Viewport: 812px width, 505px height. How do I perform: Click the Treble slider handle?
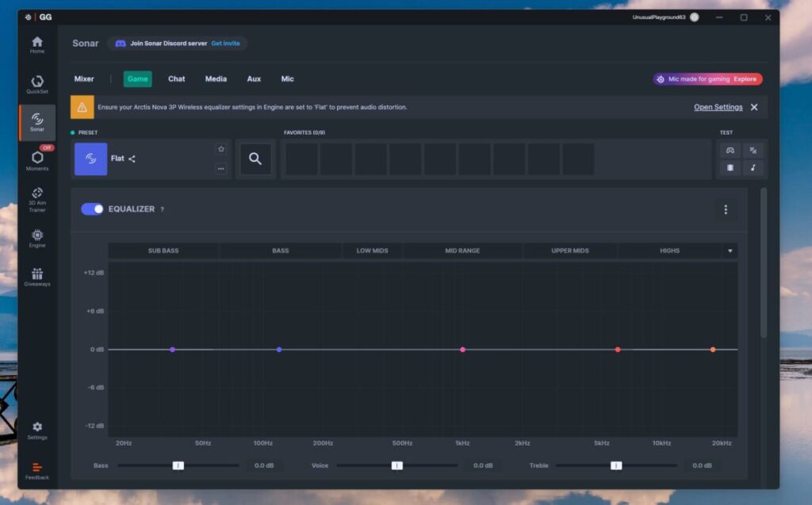point(616,465)
